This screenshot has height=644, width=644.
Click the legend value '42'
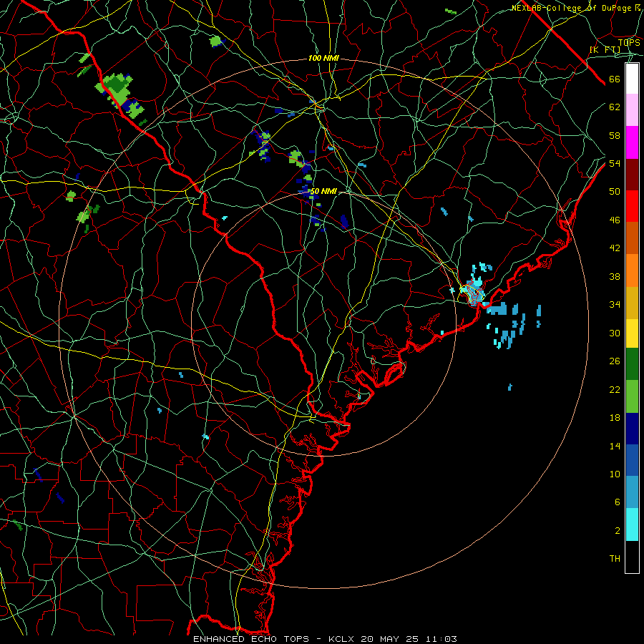[x=615, y=248]
